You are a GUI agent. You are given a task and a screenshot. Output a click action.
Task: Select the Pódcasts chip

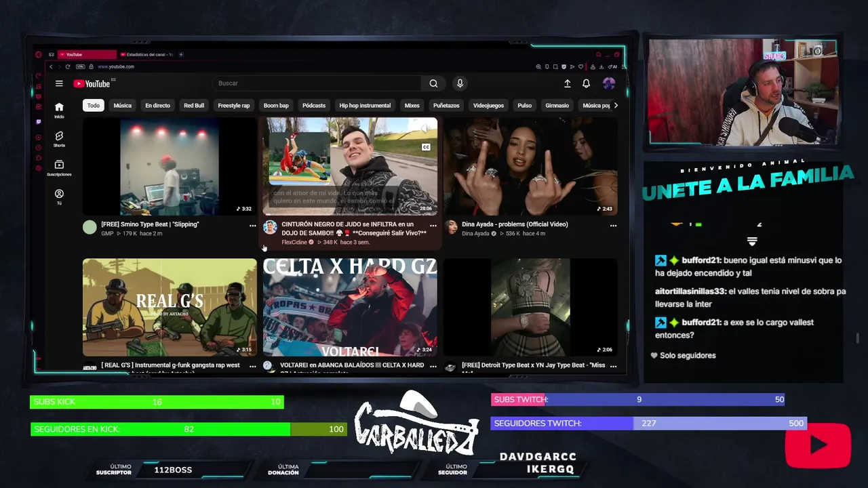tap(314, 105)
